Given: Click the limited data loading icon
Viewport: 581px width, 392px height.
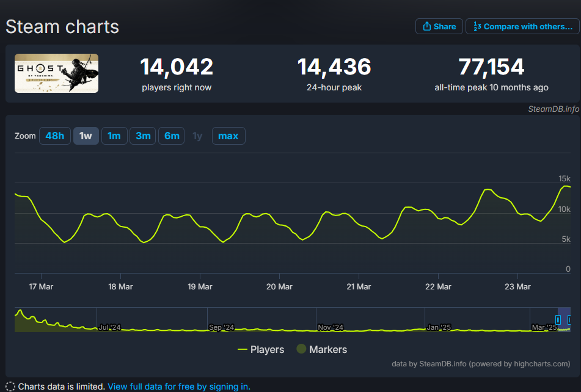Looking at the screenshot, I should [10, 387].
